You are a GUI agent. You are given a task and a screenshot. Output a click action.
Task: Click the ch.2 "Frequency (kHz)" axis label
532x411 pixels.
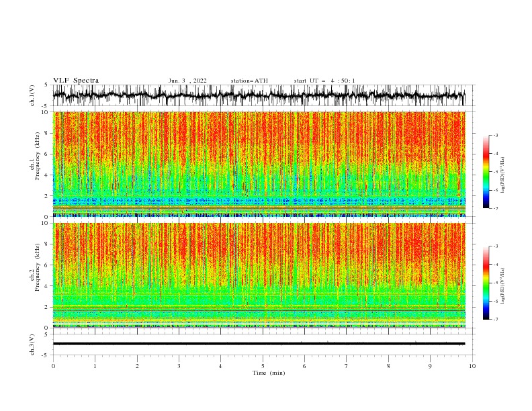(37, 267)
